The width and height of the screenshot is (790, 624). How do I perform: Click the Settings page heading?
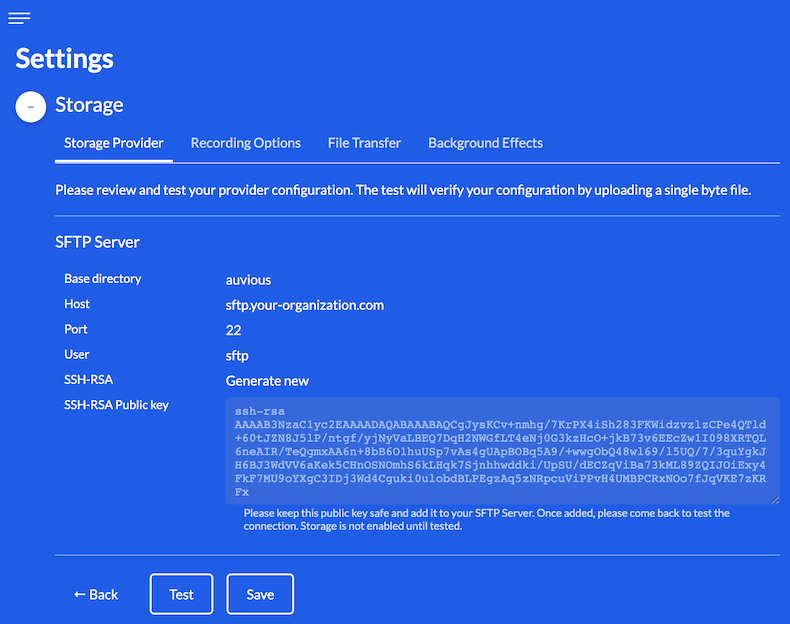click(65, 58)
